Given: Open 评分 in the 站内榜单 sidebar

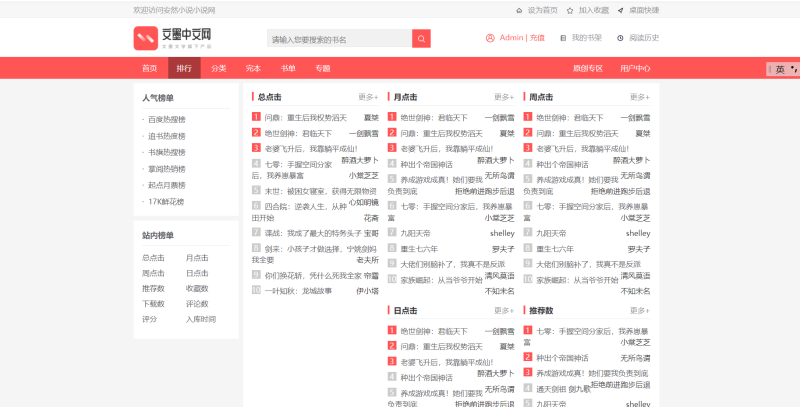Looking at the screenshot, I should (149, 319).
